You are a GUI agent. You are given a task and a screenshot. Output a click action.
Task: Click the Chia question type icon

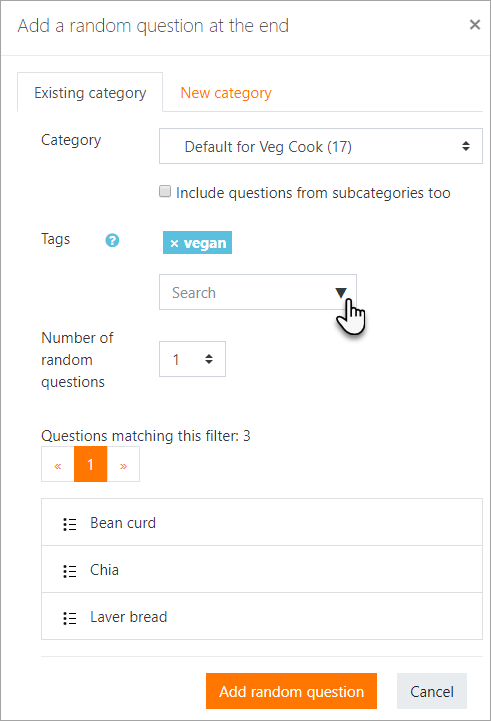click(69, 571)
